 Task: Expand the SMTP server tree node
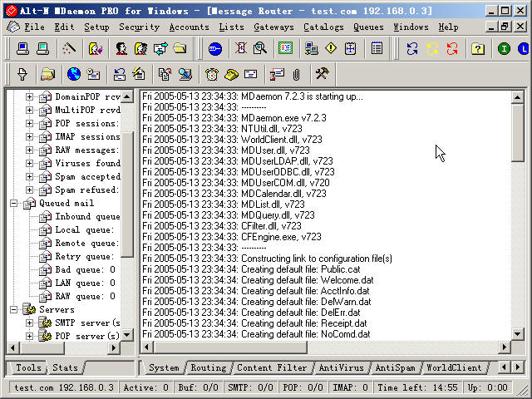(x=29, y=323)
